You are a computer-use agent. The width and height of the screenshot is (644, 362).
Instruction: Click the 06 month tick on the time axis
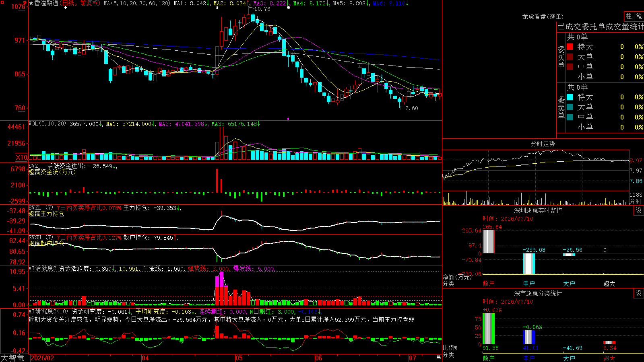[x=319, y=358]
